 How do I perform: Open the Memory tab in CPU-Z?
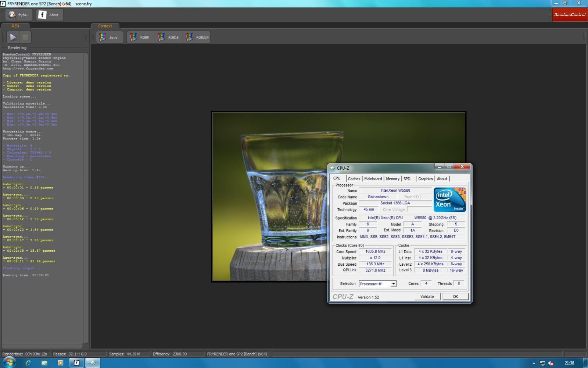pyautogui.click(x=392, y=179)
